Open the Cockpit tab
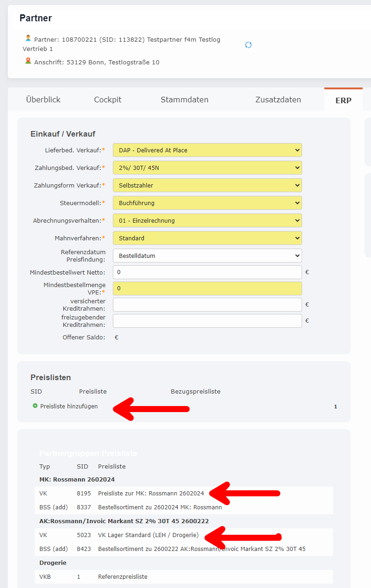Viewport: 371px width, 588px height. click(107, 99)
